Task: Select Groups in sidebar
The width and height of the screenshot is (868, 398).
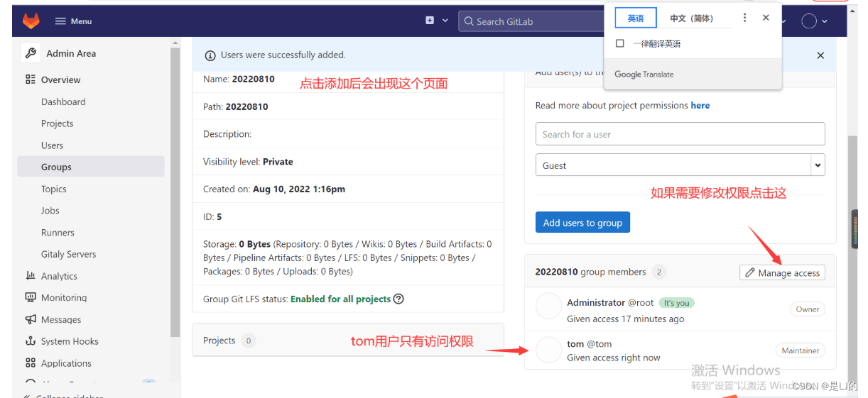Action: coord(91,167)
